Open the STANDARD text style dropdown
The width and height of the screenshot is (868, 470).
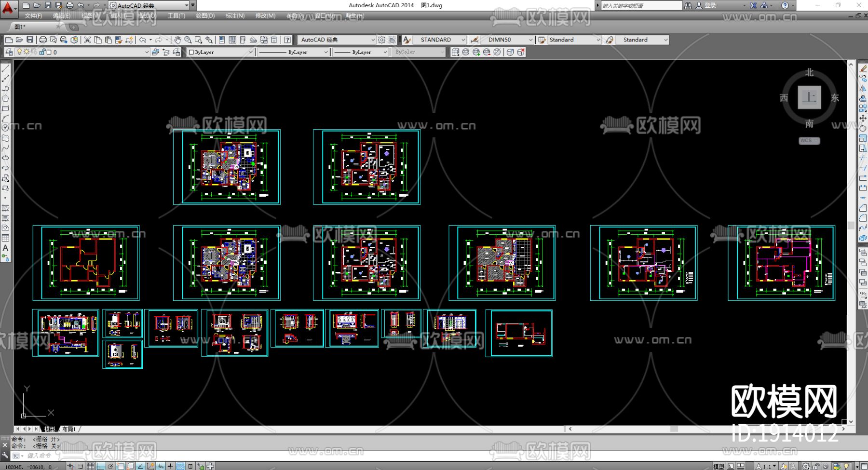[463, 40]
